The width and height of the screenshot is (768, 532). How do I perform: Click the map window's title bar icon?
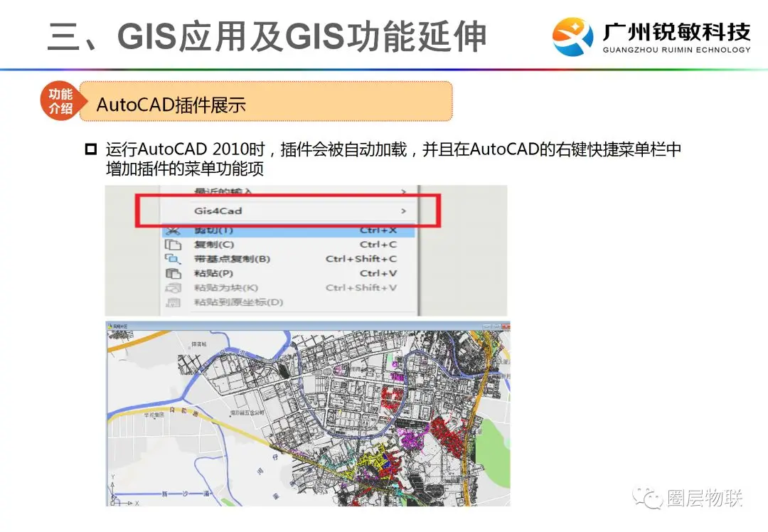(x=110, y=326)
